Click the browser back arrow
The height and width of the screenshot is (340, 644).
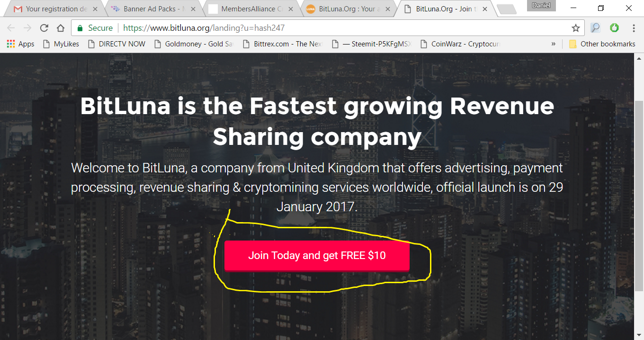pyautogui.click(x=11, y=28)
